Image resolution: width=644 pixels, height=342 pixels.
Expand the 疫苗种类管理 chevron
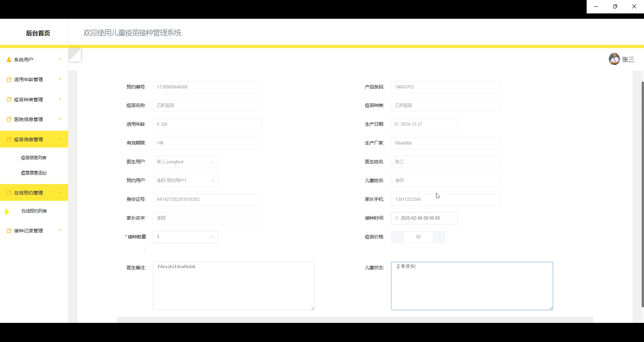tap(60, 99)
